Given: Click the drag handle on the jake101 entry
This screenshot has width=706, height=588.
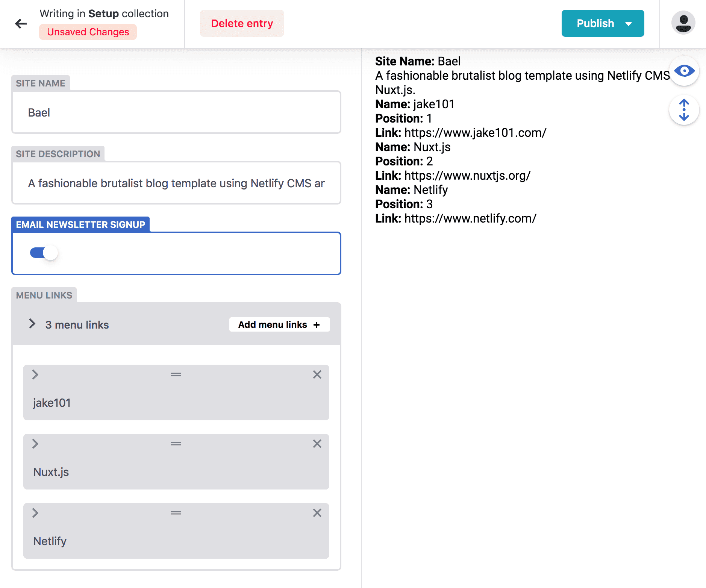Looking at the screenshot, I should click(x=176, y=374).
